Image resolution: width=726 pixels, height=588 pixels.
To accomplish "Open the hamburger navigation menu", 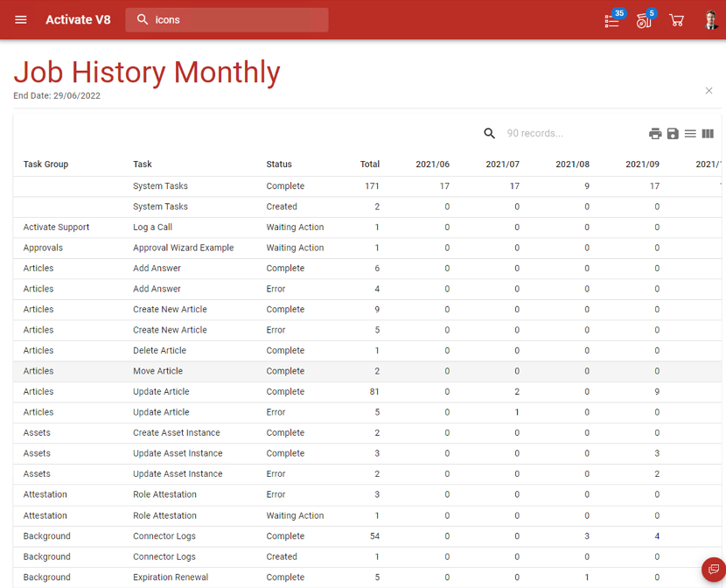I will [21, 20].
